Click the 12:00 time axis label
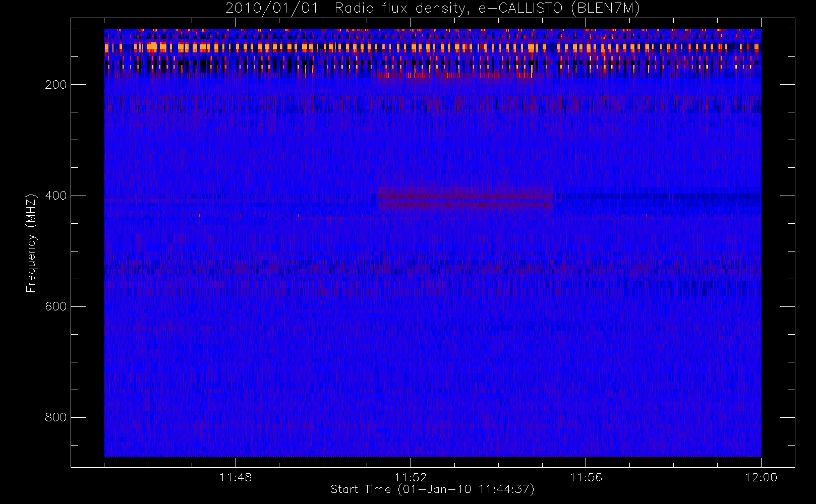The image size is (816, 504). [761, 477]
